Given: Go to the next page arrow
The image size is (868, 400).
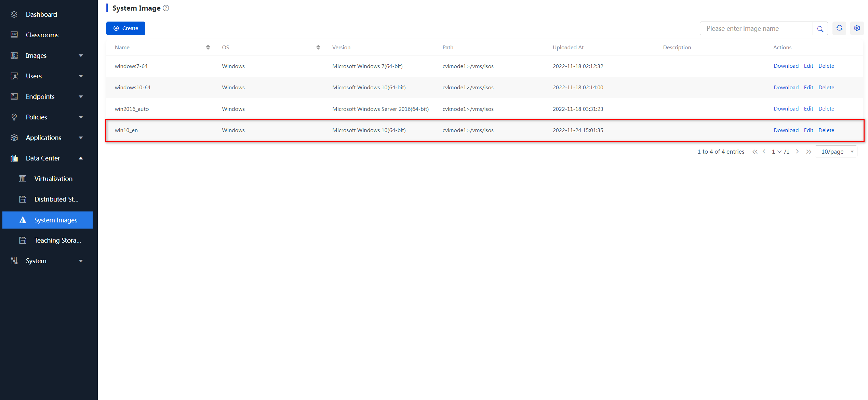Looking at the screenshot, I should [x=797, y=152].
